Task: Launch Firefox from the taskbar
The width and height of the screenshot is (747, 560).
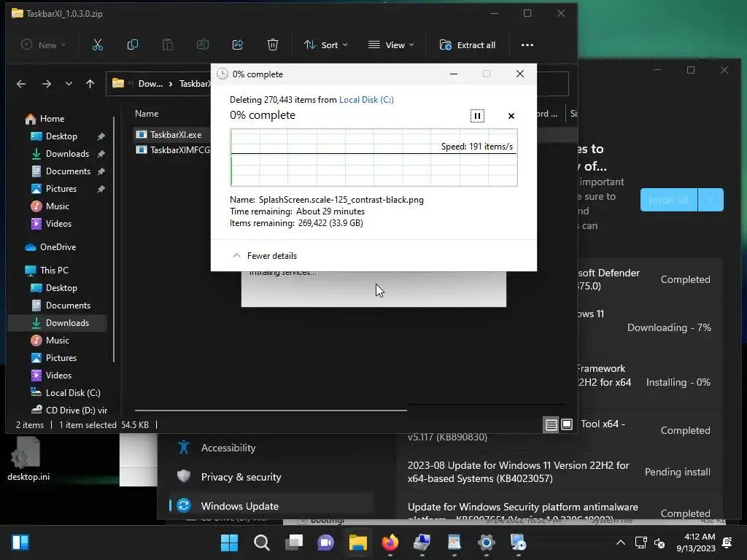Action: tap(390, 542)
